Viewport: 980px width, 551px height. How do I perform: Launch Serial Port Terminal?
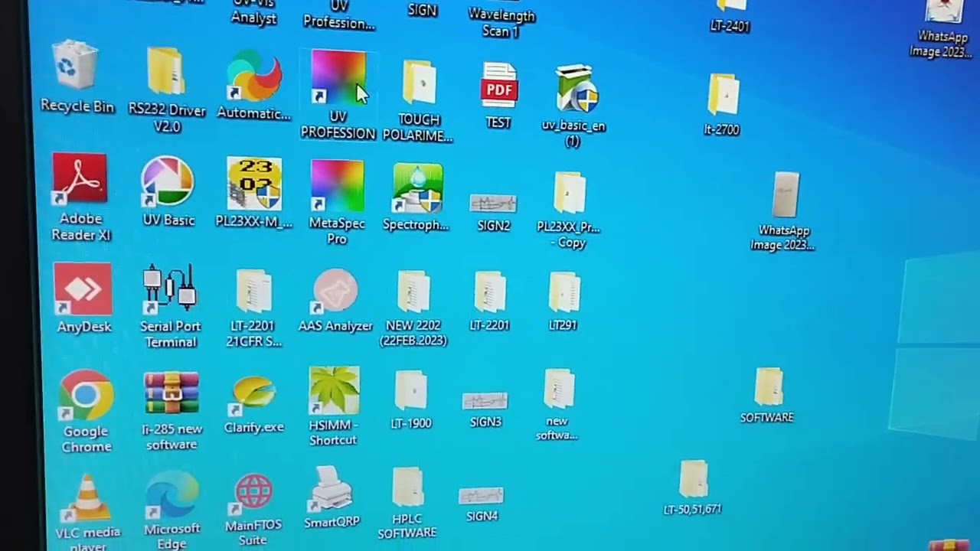coord(170,289)
